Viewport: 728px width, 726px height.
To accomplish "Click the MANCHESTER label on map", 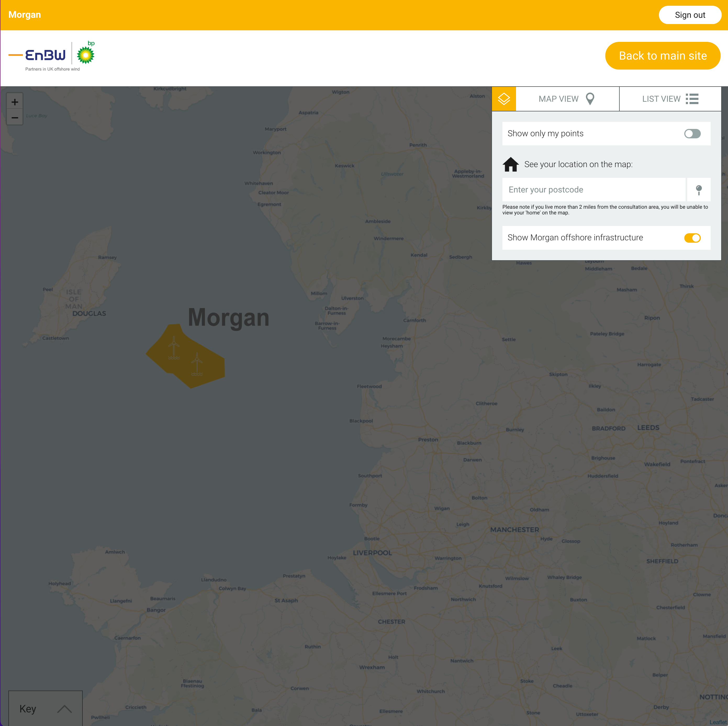I will pos(514,530).
